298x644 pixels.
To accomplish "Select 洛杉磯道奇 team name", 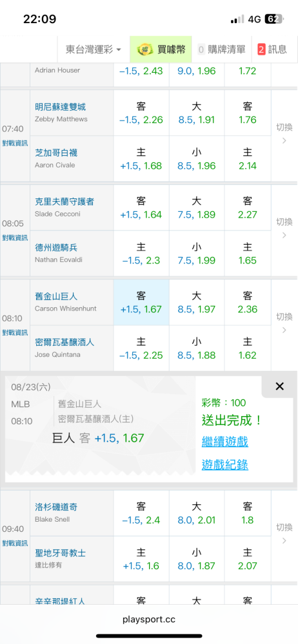I will click(56, 507).
